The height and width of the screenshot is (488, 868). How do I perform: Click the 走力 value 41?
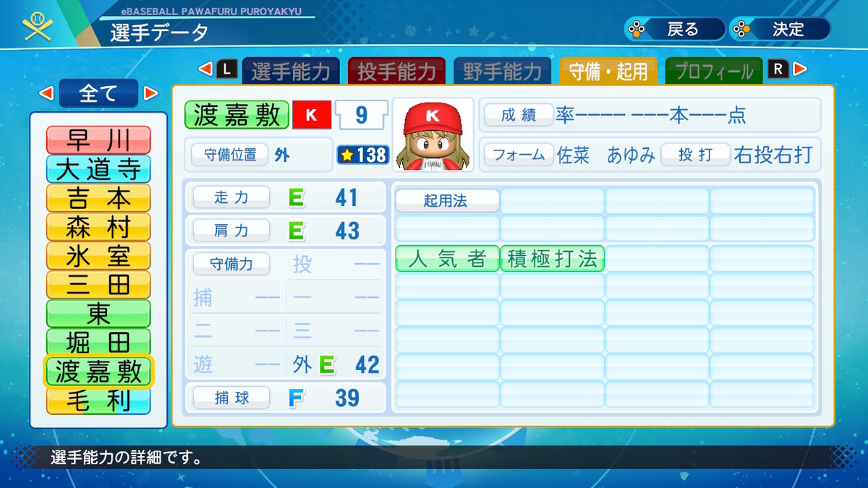tap(347, 197)
